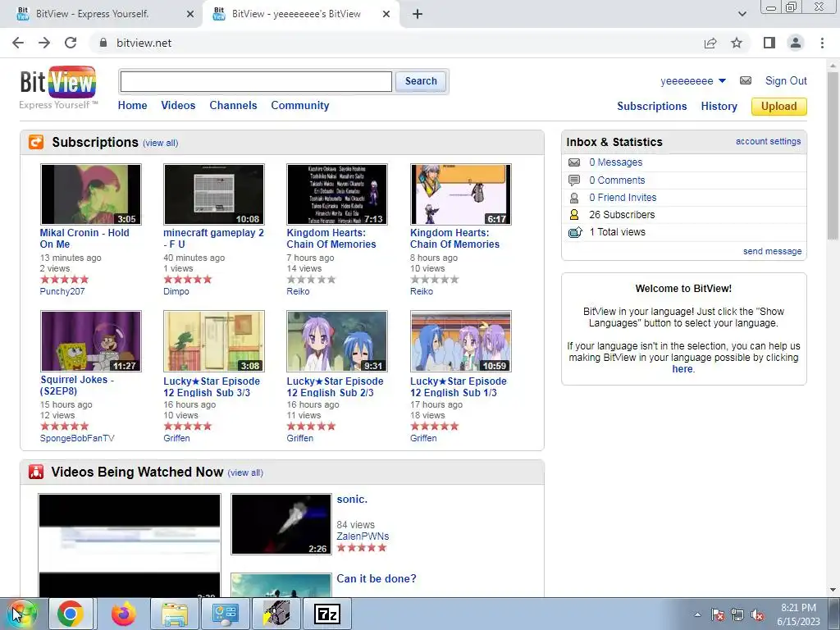Open the Chrome three-dot menu

[822, 43]
